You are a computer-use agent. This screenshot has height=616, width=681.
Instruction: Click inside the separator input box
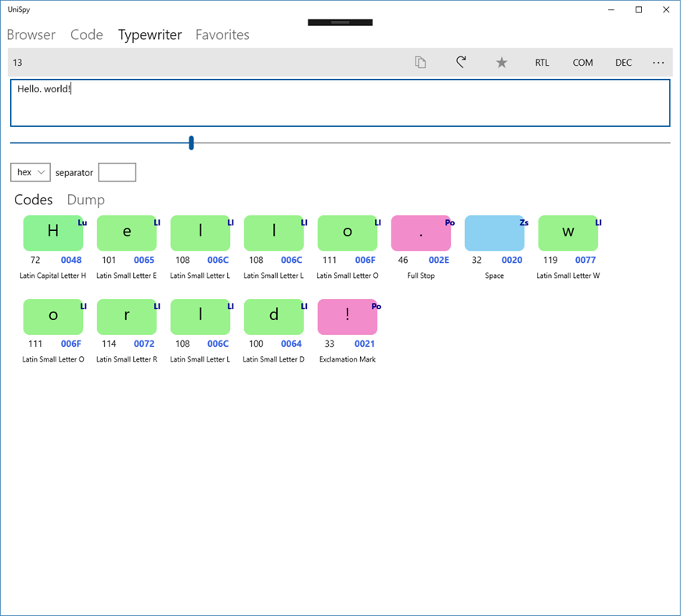coord(117,171)
